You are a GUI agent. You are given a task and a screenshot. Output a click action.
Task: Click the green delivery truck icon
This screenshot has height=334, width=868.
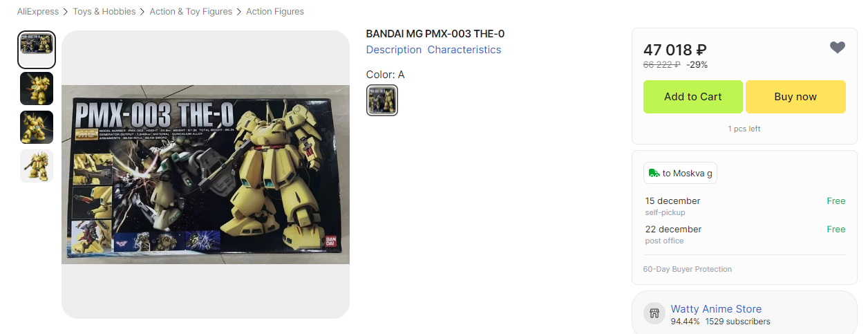click(654, 173)
